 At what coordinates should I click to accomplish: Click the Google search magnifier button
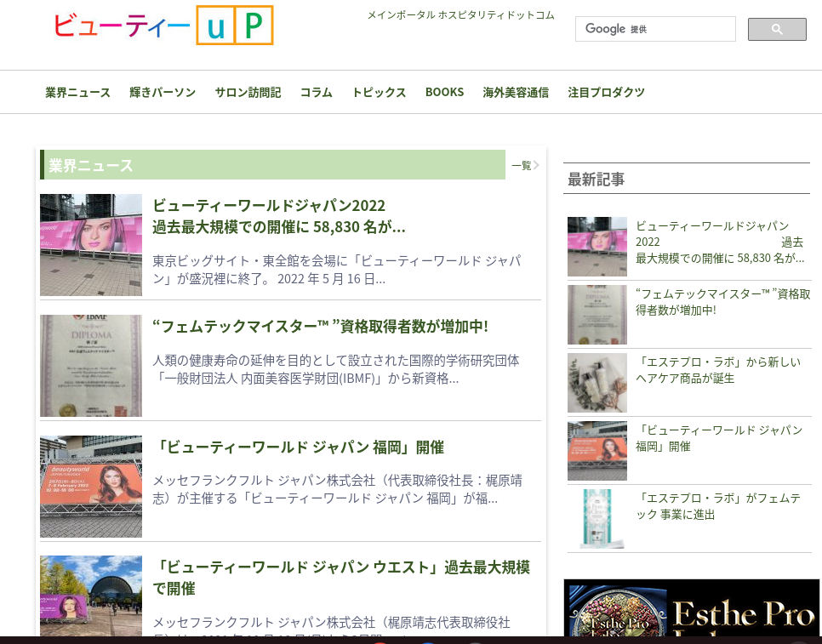(776, 29)
